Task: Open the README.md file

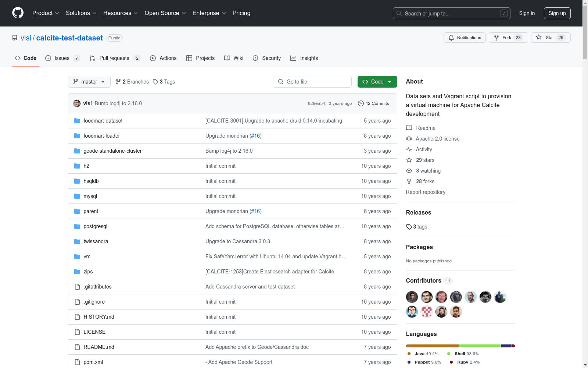Action: pyautogui.click(x=99, y=347)
